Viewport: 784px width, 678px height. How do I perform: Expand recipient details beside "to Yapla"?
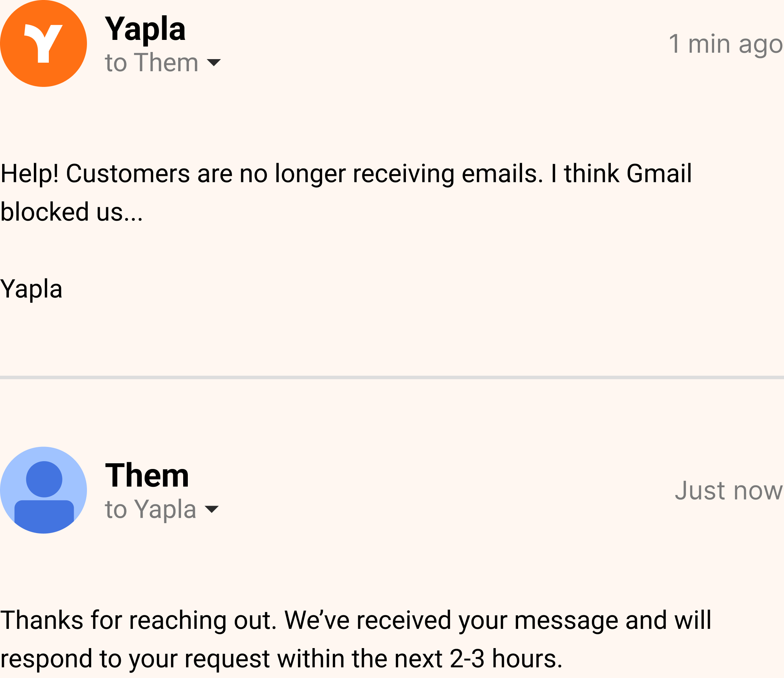[x=212, y=509]
